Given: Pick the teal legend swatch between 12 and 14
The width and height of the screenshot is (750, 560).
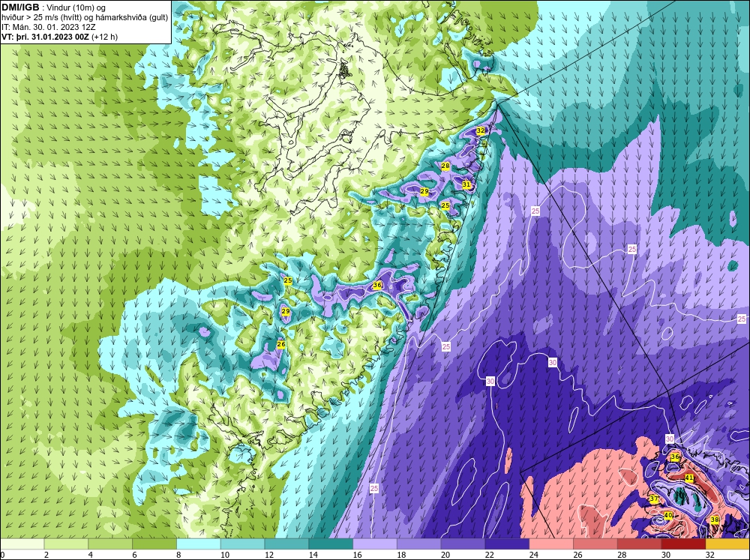Looking at the screenshot, I should [x=286, y=544].
